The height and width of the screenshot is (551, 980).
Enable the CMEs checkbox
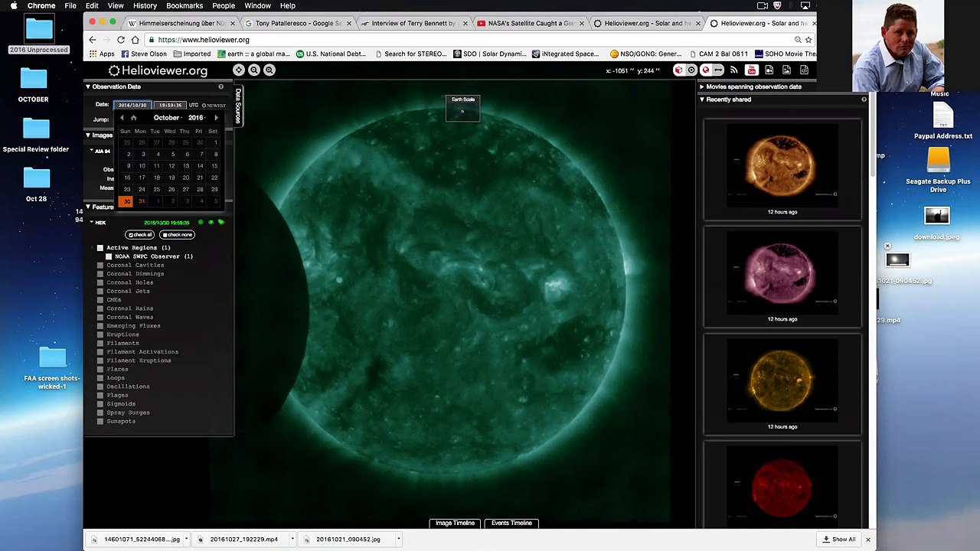100,300
